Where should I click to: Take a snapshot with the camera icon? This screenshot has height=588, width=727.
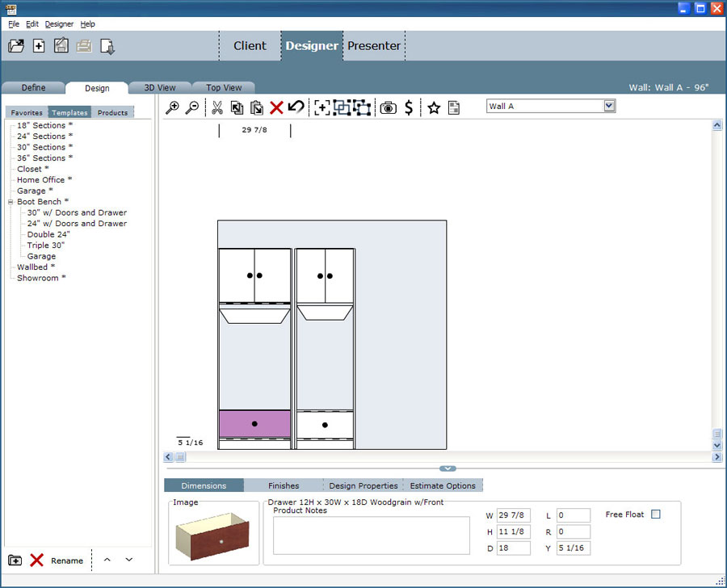(x=389, y=107)
